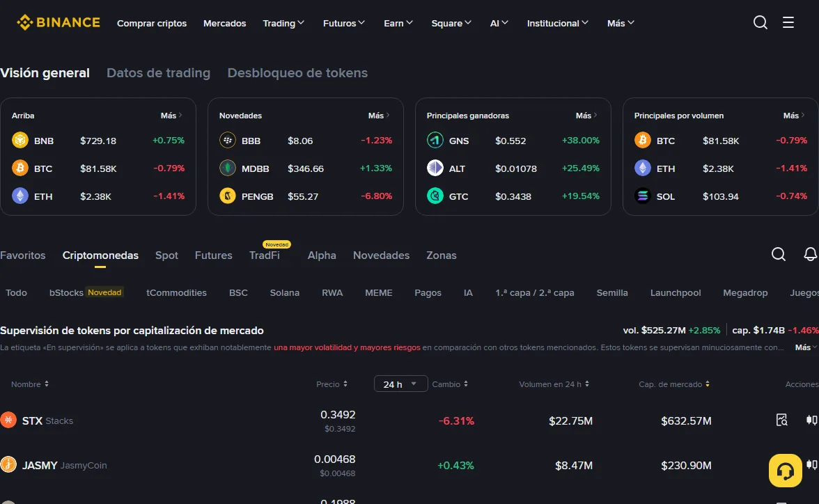This screenshot has width=819, height=504.
Task: Open the Spot tab
Action: [166, 255]
